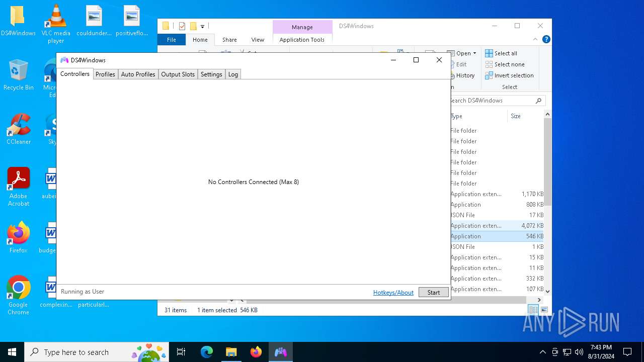Select the 17 KB JSON File row
Viewport: 644px width, 362px height.
coord(497,215)
